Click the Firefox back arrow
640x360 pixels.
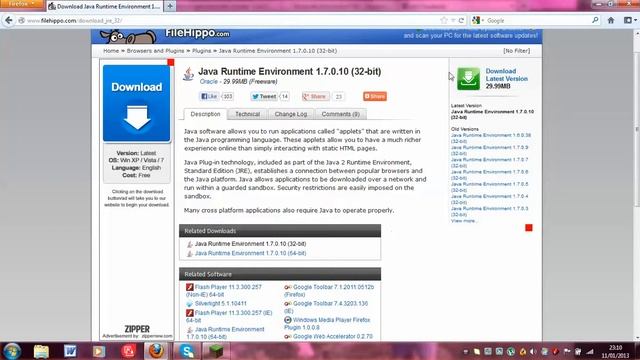9,20
